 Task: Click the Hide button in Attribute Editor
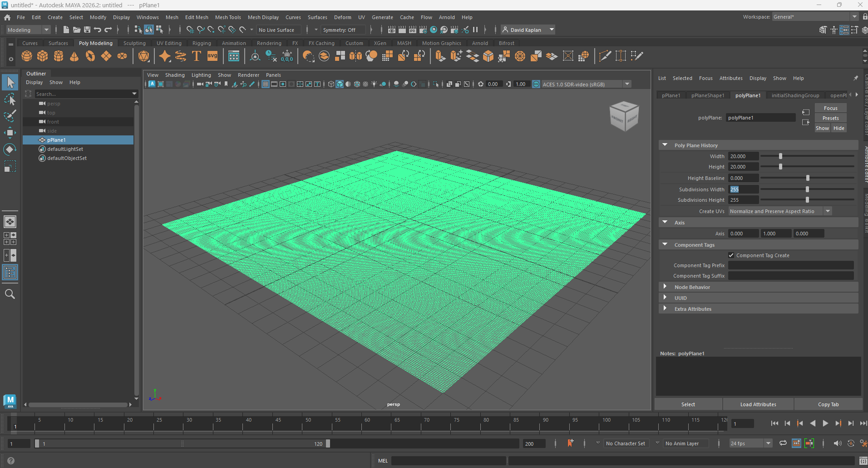tap(839, 128)
